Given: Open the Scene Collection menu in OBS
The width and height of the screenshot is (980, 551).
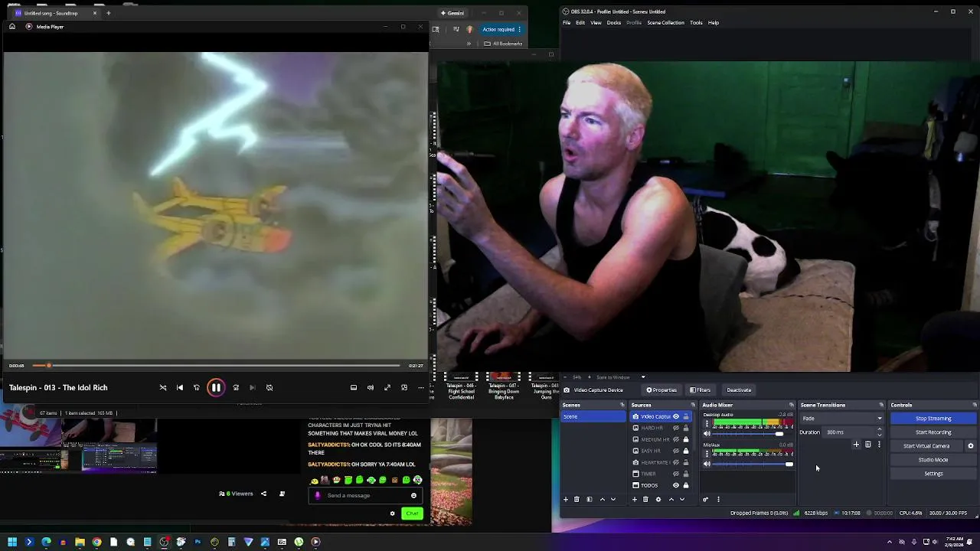Looking at the screenshot, I should click(665, 22).
